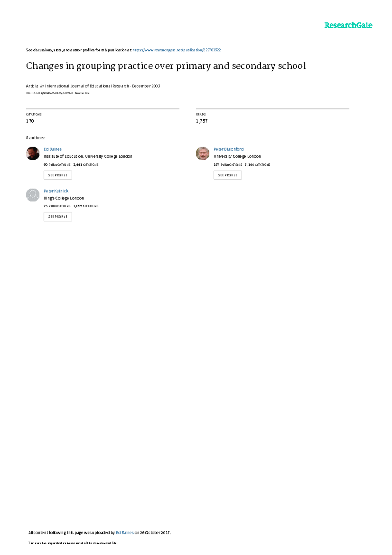Viewport: 392px width, 555px height.
Task: Open Ed Baines author name link
Action: pyautogui.click(x=53, y=149)
